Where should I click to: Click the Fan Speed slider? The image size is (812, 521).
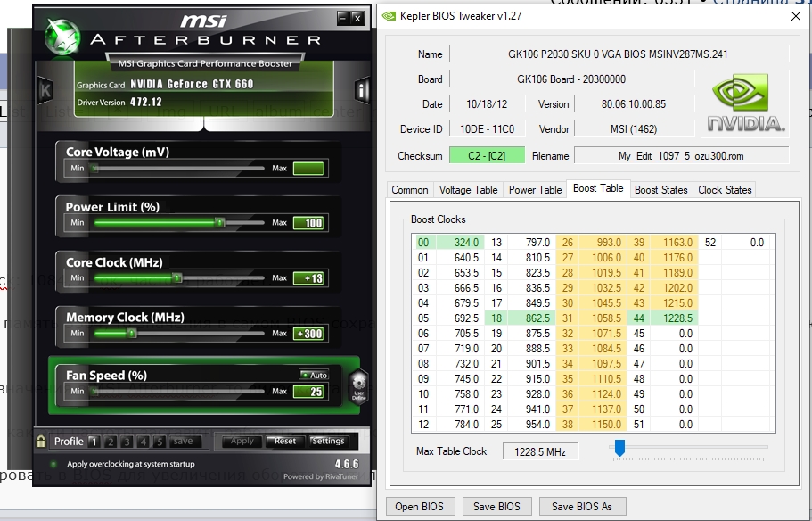tap(178, 392)
